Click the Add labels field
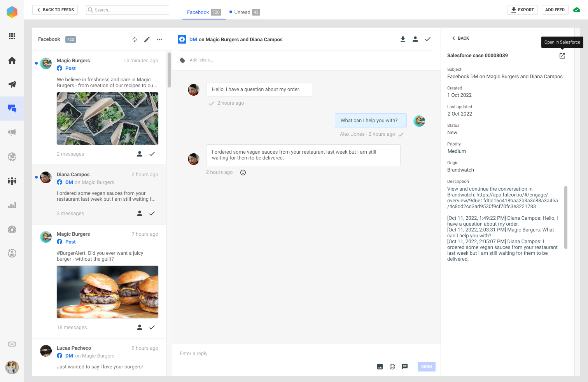This screenshot has width=588, height=382. 201,60
